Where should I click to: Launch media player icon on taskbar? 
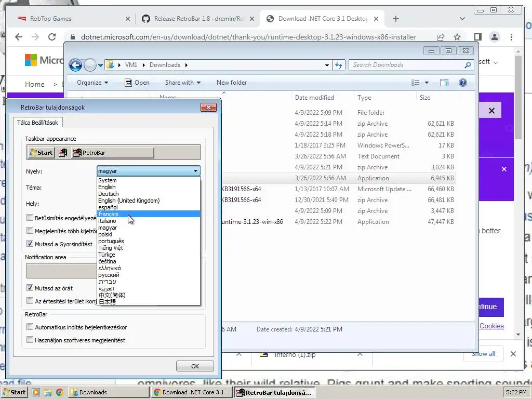click(36, 392)
